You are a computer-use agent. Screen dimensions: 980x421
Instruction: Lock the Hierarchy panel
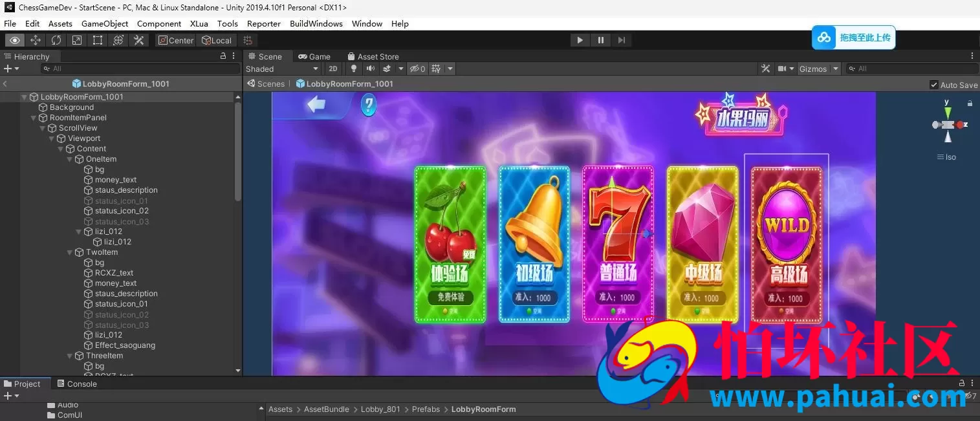[223, 56]
